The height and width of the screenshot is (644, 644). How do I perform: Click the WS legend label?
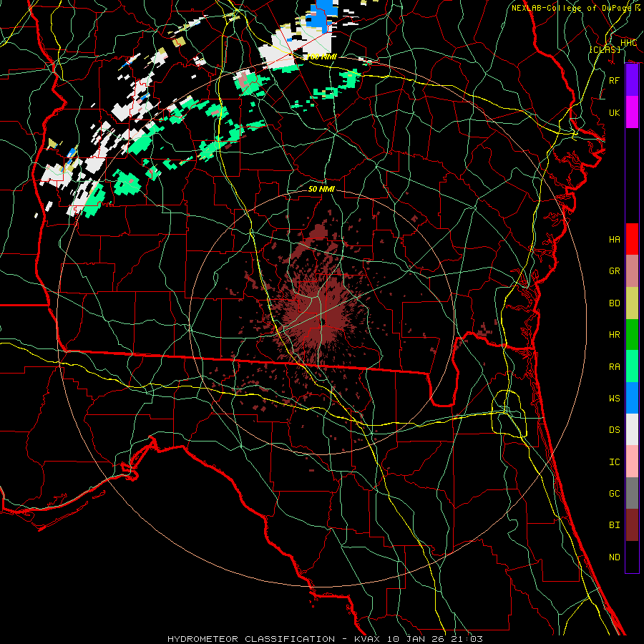pos(615,398)
